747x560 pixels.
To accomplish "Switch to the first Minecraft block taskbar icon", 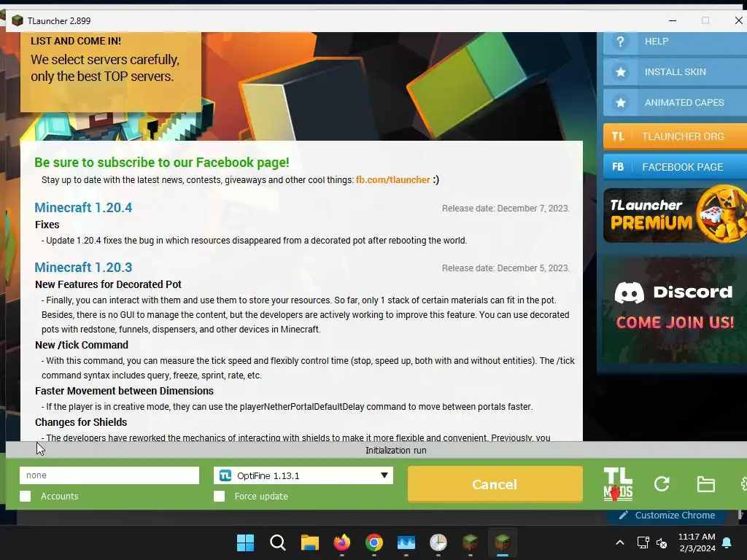I will [x=471, y=542].
